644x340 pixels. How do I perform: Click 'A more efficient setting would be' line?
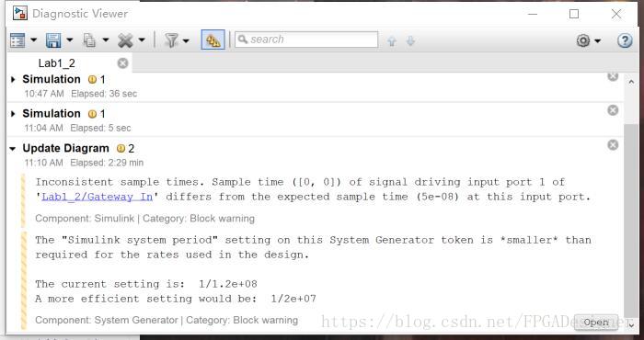click(176, 299)
